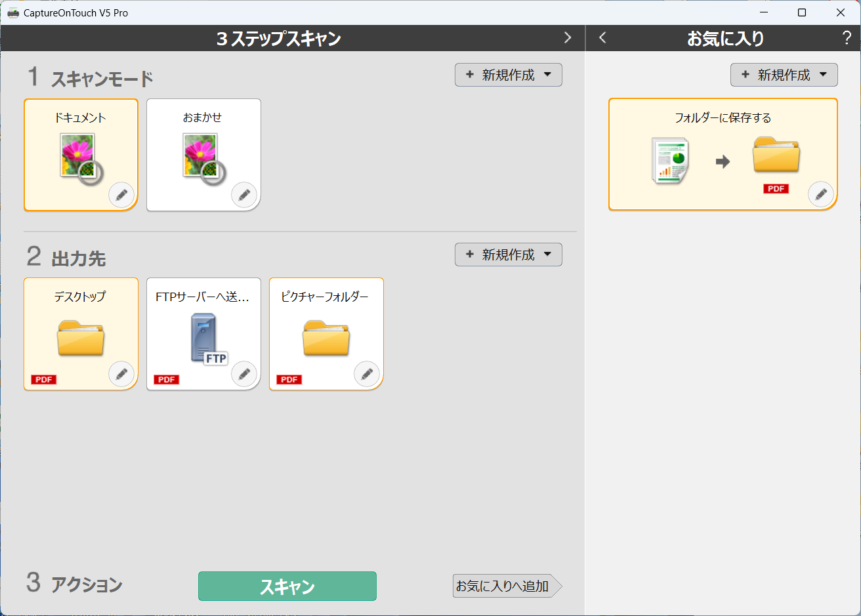Choose デスクトップ as output destination

coord(81,334)
